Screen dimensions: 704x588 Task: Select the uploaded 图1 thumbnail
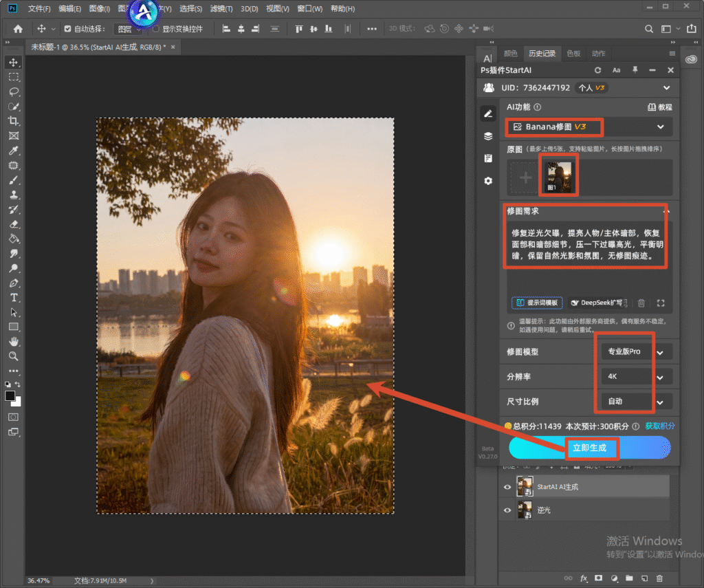coord(558,178)
